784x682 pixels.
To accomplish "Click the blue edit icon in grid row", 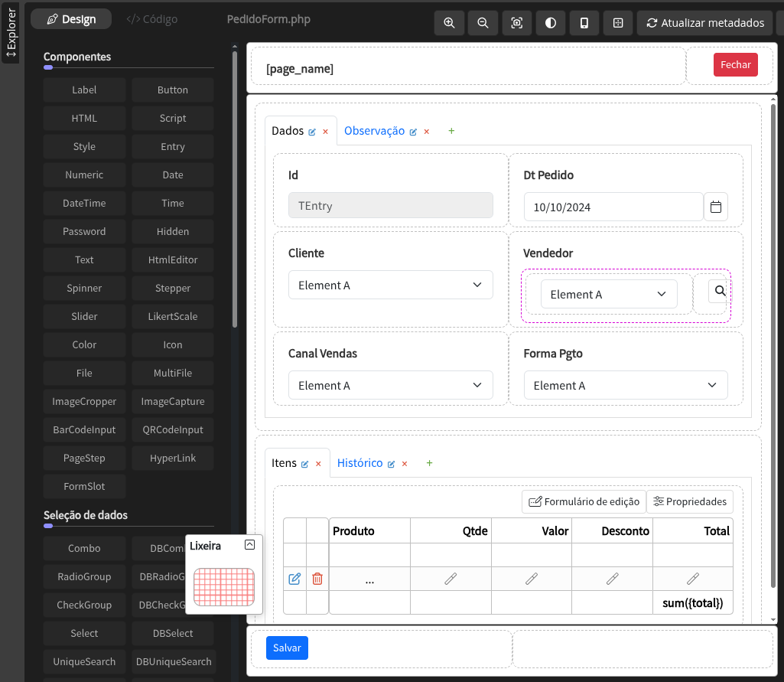I will click(294, 579).
